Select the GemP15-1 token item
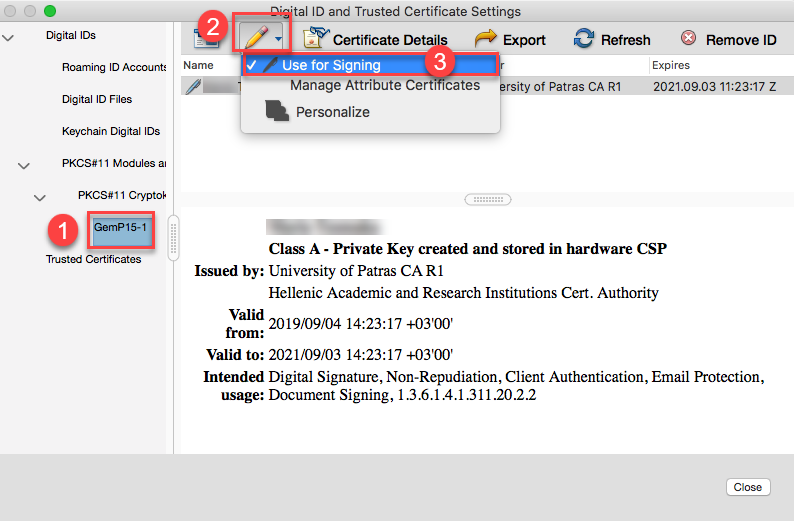The height and width of the screenshot is (521, 794). coord(121,230)
